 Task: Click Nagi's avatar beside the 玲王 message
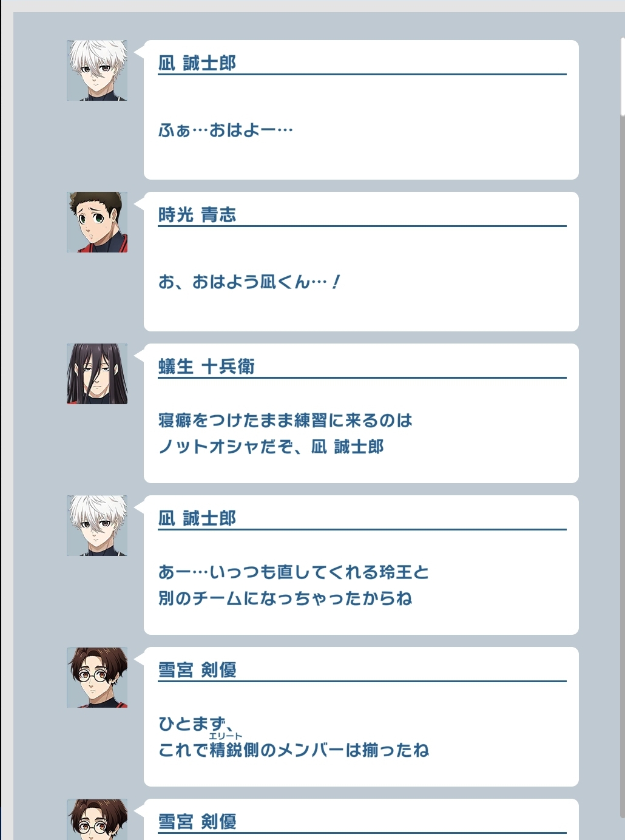(97, 526)
